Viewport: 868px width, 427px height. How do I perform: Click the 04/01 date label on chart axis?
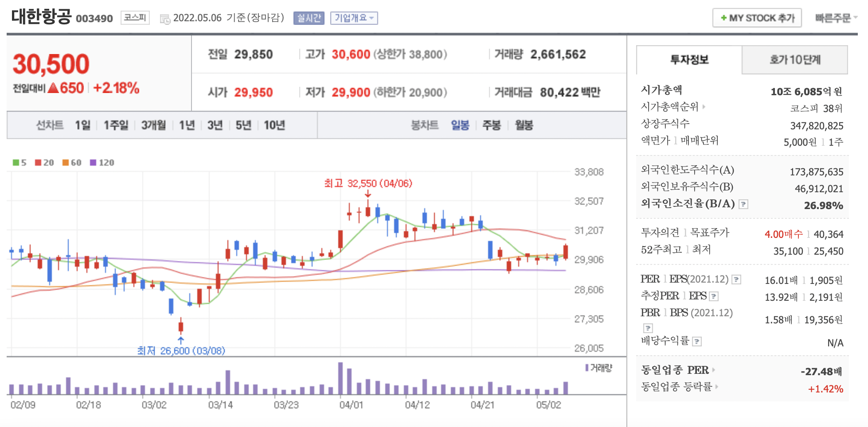tap(351, 405)
